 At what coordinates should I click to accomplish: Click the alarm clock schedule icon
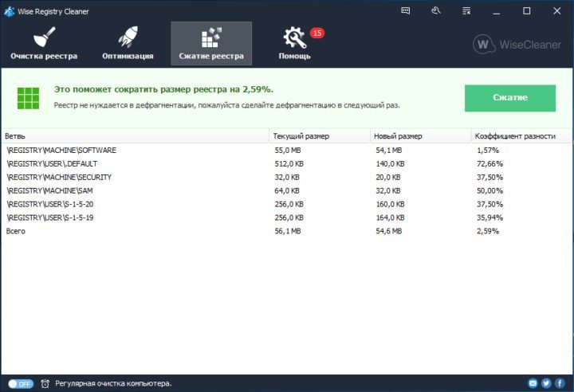[45, 383]
